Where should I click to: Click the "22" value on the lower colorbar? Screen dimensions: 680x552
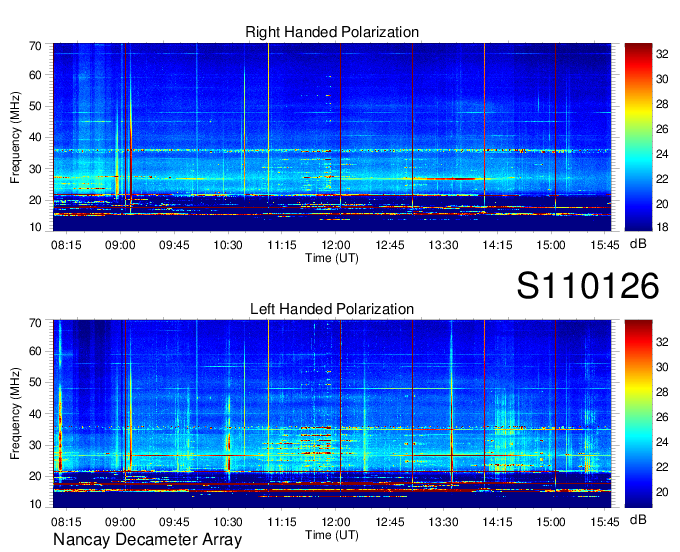[662, 467]
